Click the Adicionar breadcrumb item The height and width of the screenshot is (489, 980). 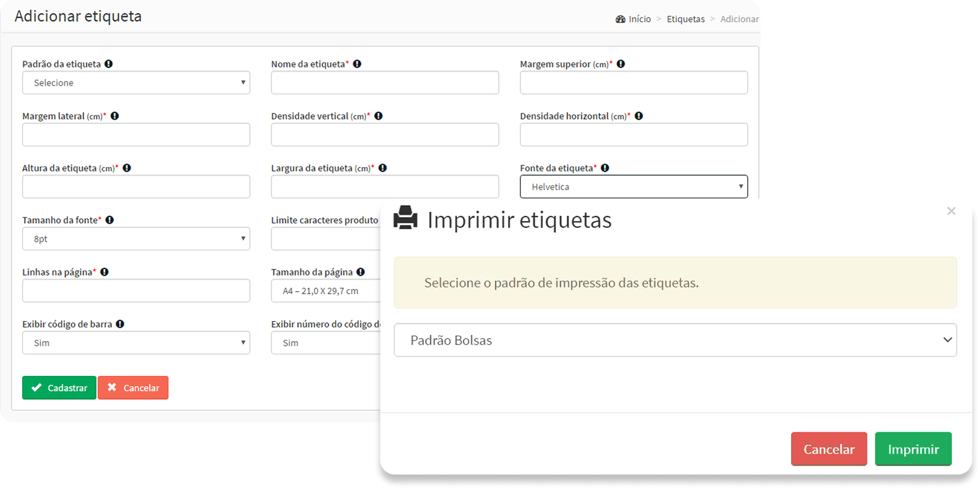[740, 19]
